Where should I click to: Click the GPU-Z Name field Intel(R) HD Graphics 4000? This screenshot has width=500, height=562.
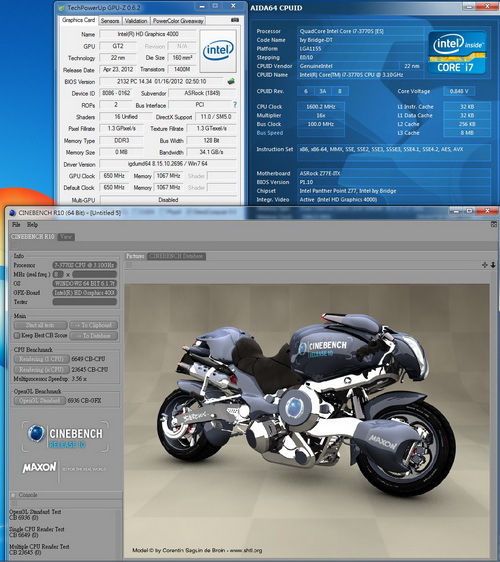[148, 34]
